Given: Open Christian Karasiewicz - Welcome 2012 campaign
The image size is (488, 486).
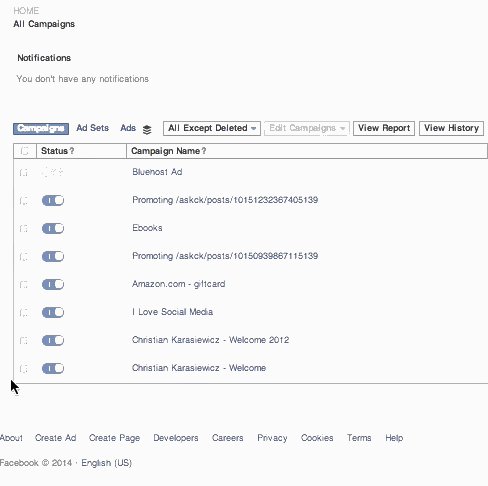Looking at the screenshot, I should point(210,340).
